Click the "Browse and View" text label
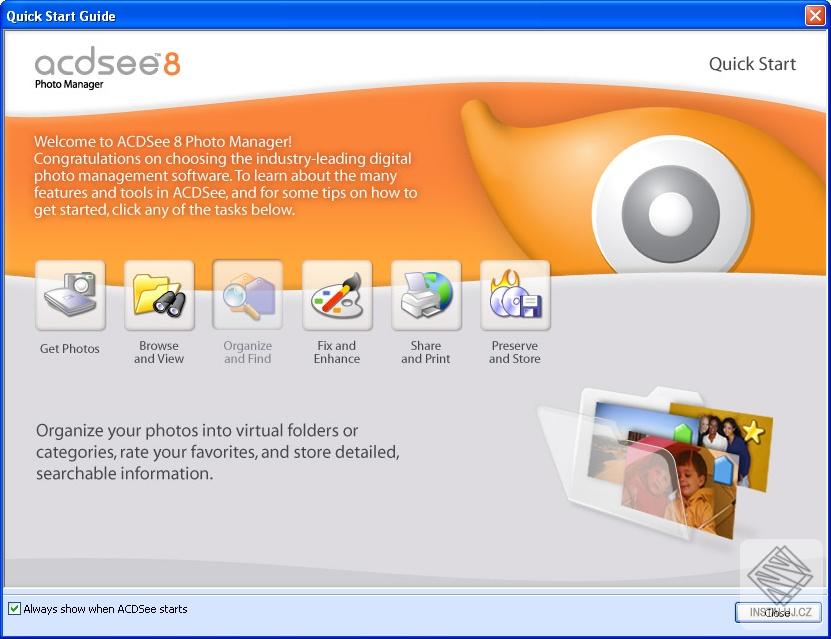The height and width of the screenshot is (639, 831). click(x=159, y=352)
